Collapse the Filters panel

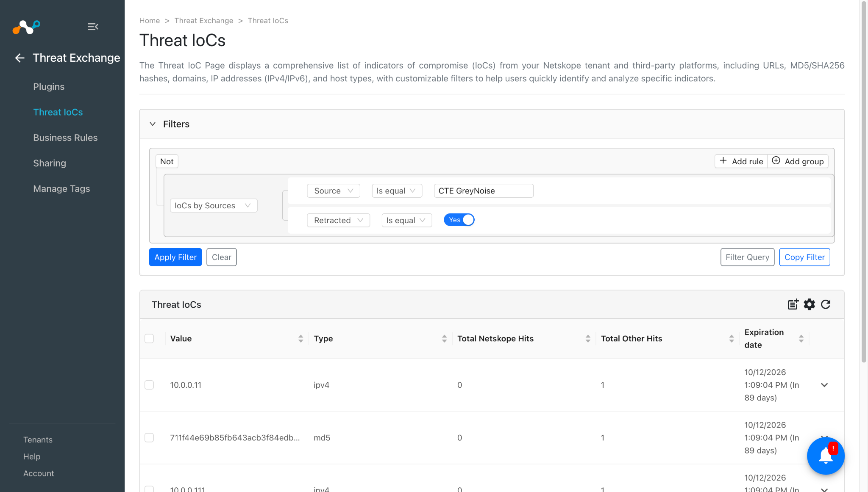(153, 124)
